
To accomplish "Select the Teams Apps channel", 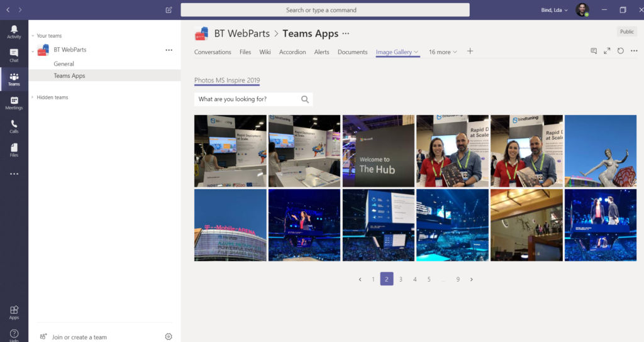I will coord(104,75).
